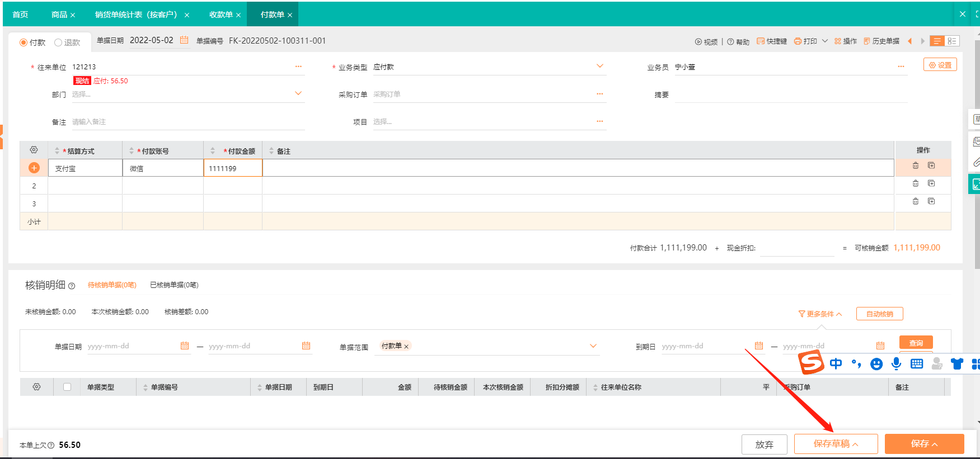
Task: Open the 部门 dropdown selector
Action: 298,94
